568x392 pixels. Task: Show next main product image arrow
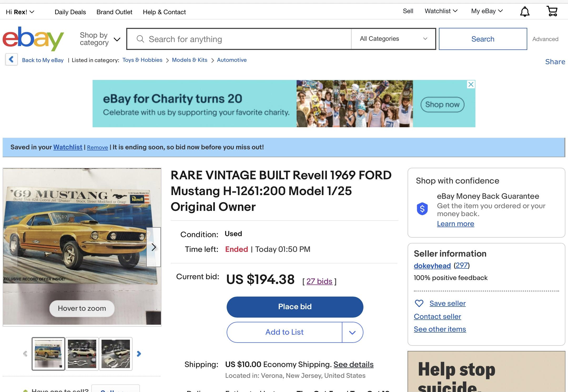[x=154, y=247]
